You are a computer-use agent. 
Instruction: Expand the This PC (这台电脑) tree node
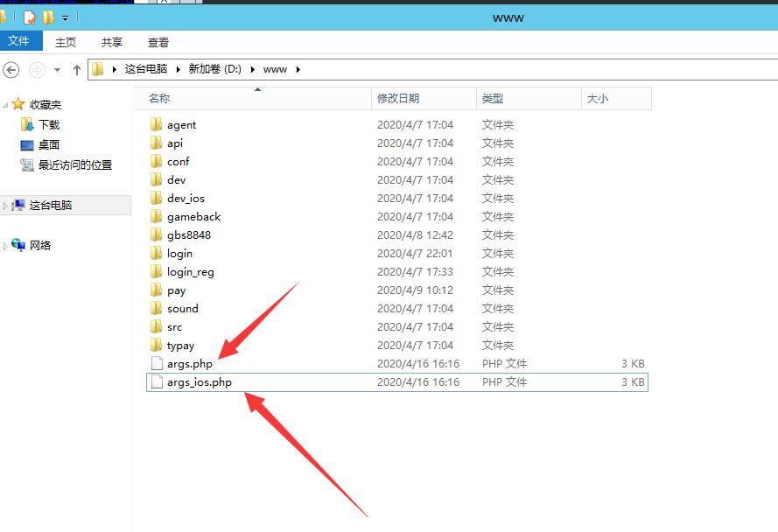(x=6, y=206)
